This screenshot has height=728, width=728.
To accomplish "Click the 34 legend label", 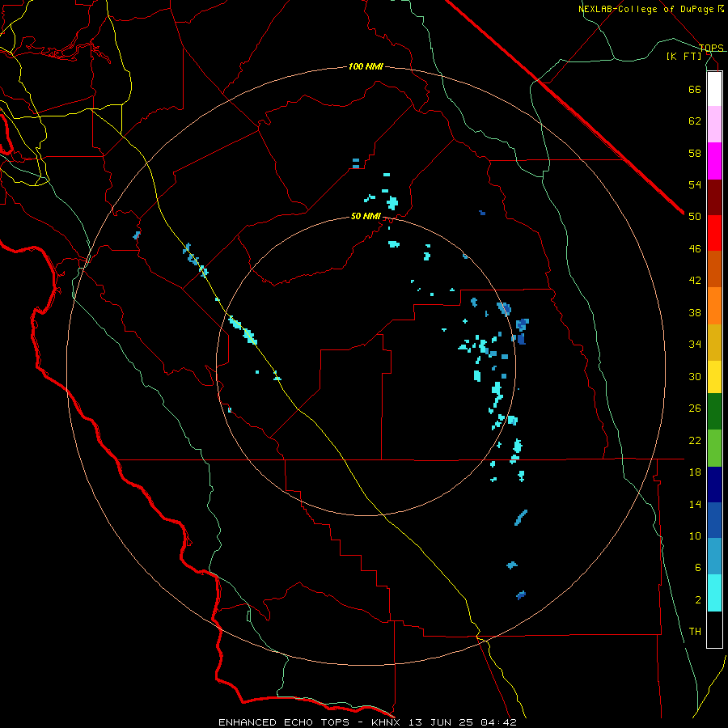I will tap(695, 345).
